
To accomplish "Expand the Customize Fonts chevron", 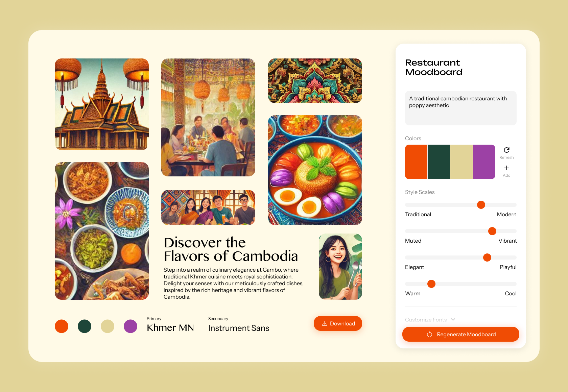I will (x=453, y=319).
